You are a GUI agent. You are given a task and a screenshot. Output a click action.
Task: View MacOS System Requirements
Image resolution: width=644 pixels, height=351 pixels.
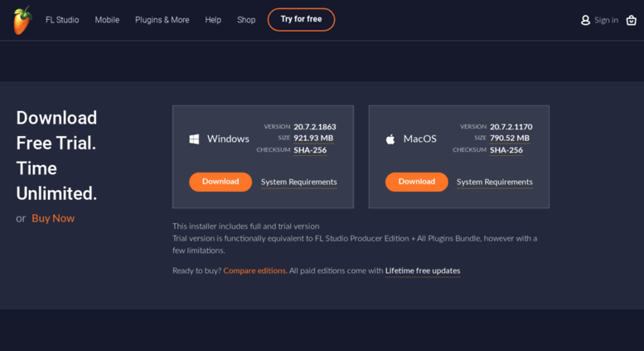coord(495,182)
